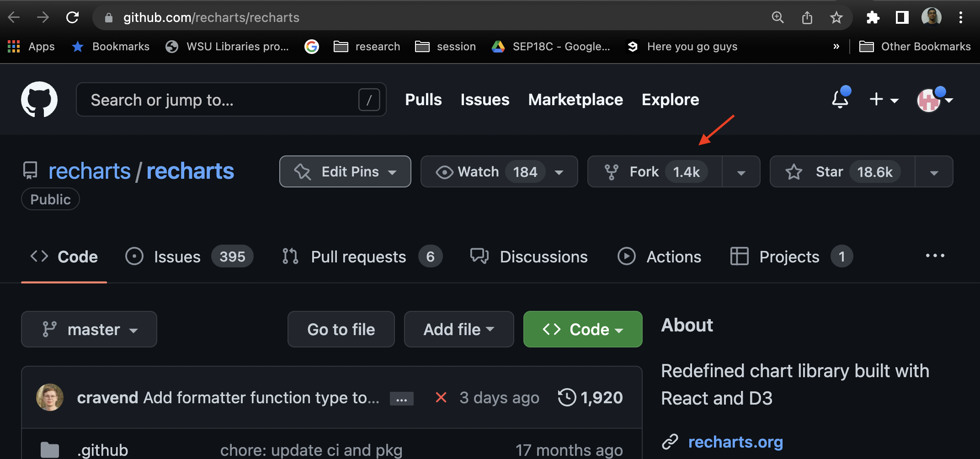
Task: Open the recharts.org link icon in About
Action: [x=670, y=442]
